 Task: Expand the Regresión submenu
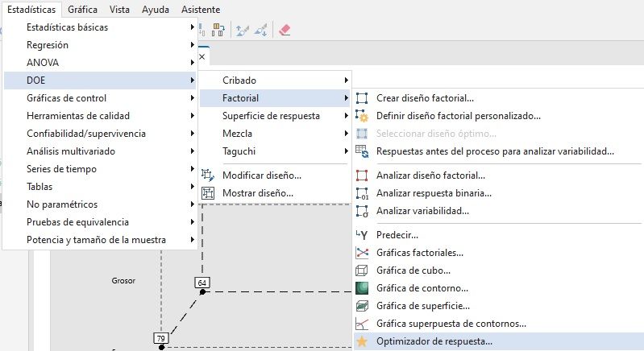pos(100,45)
